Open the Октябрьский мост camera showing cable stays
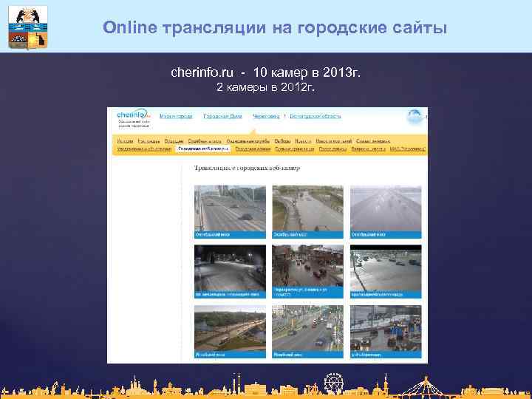 coord(230,212)
